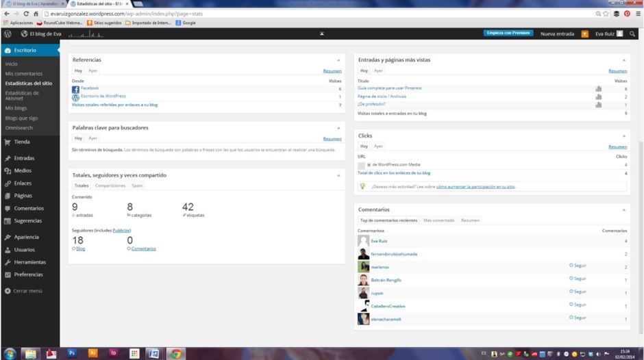Click the stats chart icon for Pinterest post
The height and width of the screenshot is (360, 644).
click(598, 88)
